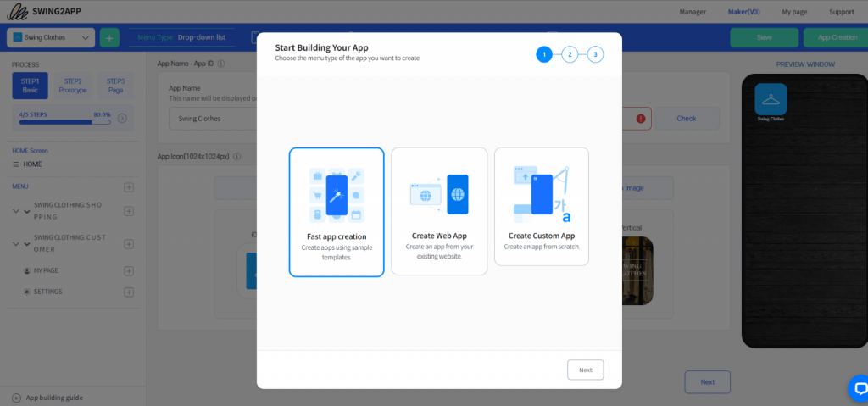
Task: Select the Fast app creation option
Action: tap(337, 212)
